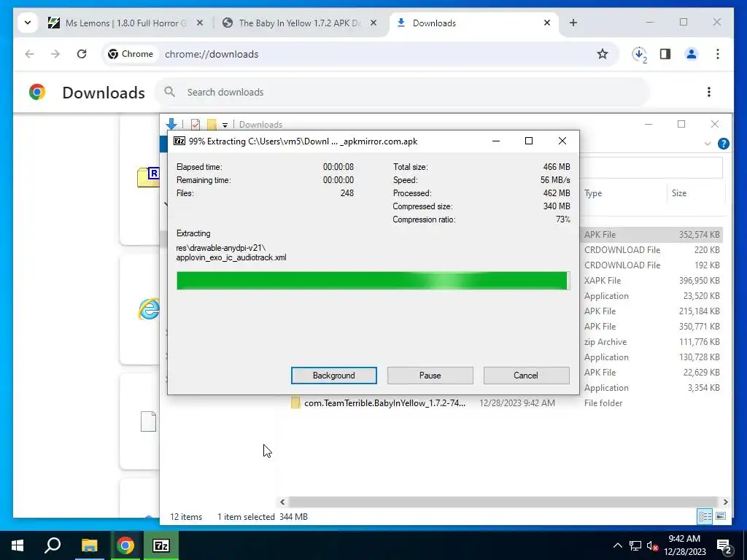Viewport: 747px width, 560px height.
Task: Open Customize Quick Access Toolbar dropdown
Action: click(x=225, y=125)
